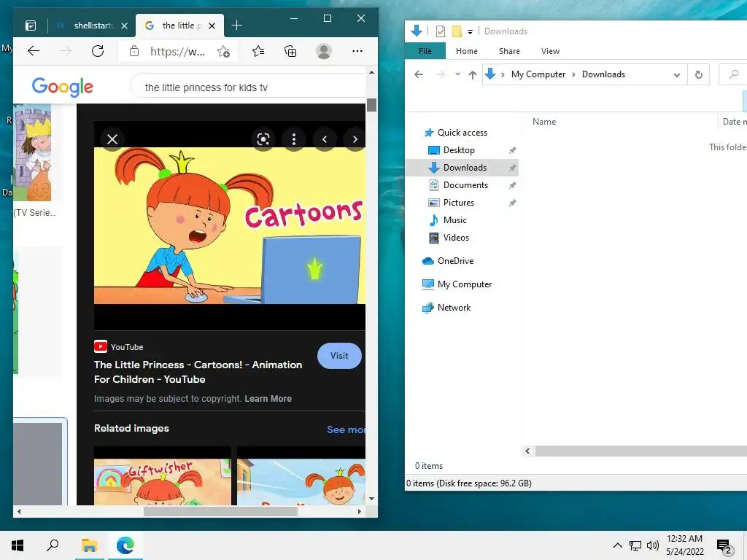Viewport: 747px width, 560px height.
Task: Open the File tab in Explorer
Action: coord(425,51)
